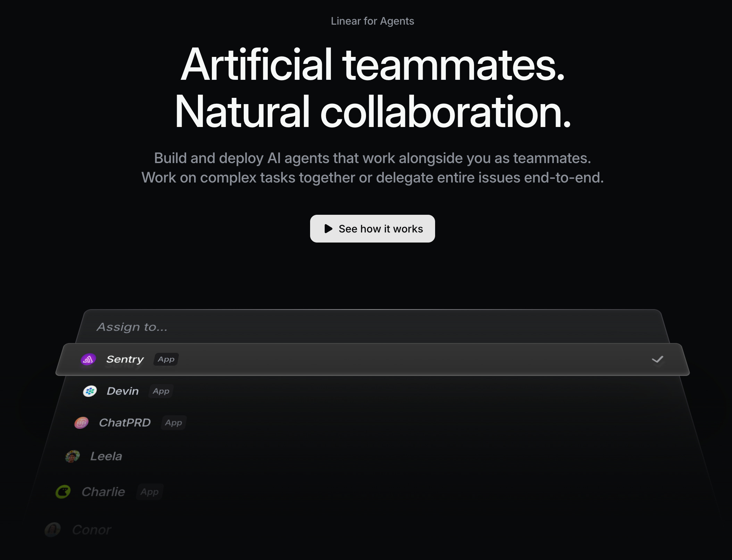Click the App badge beside Devin
This screenshot has height=560, width=732.
coord(161,391)
